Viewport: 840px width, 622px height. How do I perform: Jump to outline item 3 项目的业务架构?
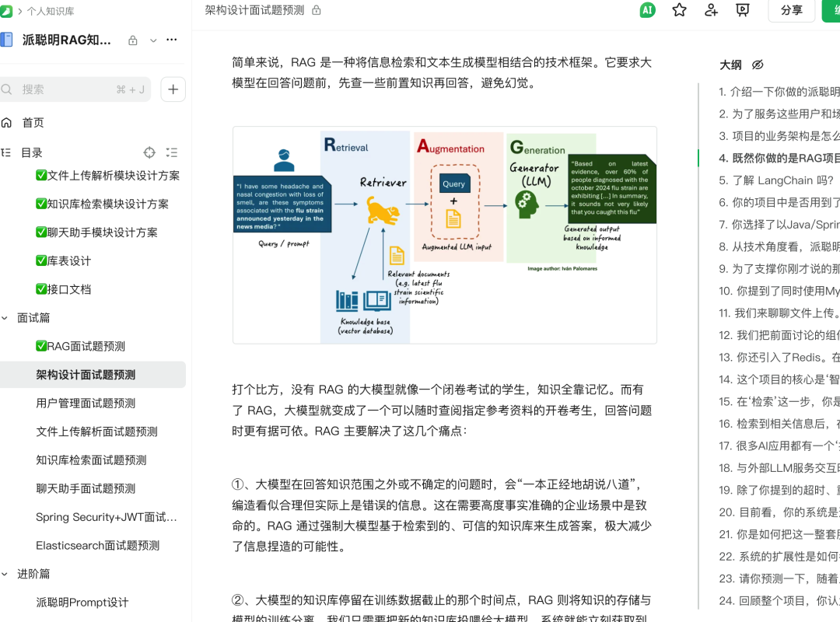(779, 136)
